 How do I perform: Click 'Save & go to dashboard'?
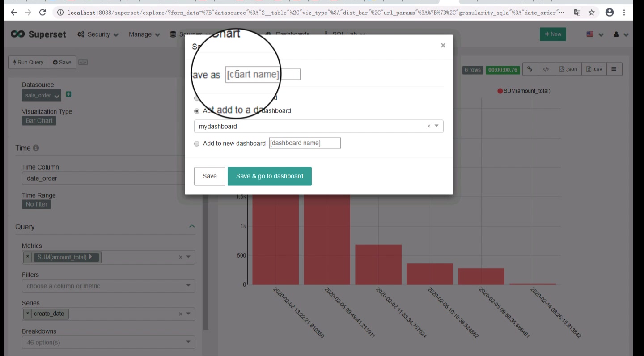269,176
